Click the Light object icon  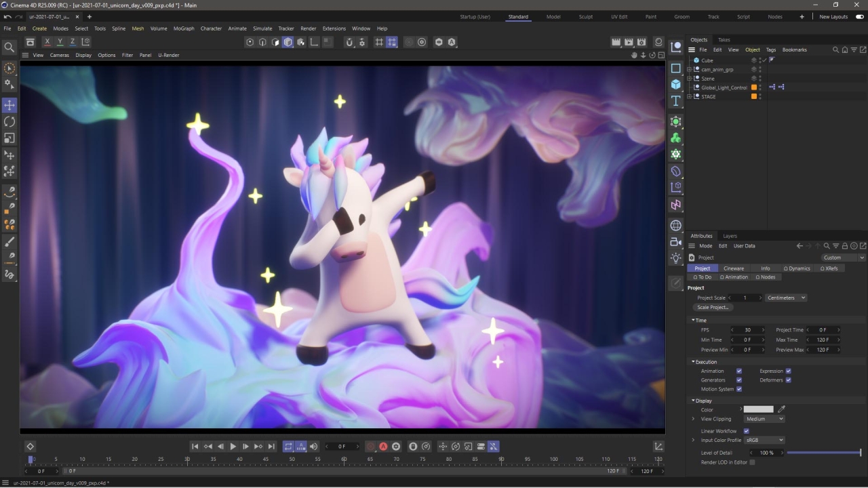pyautogui.click(x=676, y=258)
